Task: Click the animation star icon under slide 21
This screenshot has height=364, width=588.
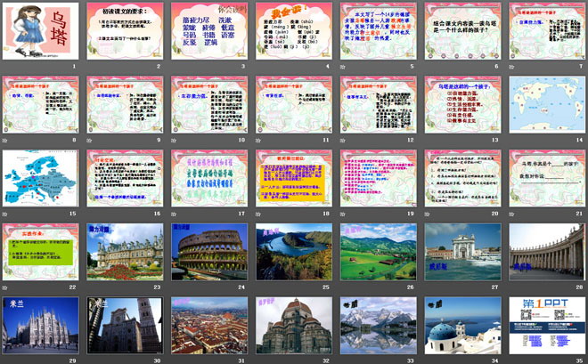Action: click(x=511, y=214)
